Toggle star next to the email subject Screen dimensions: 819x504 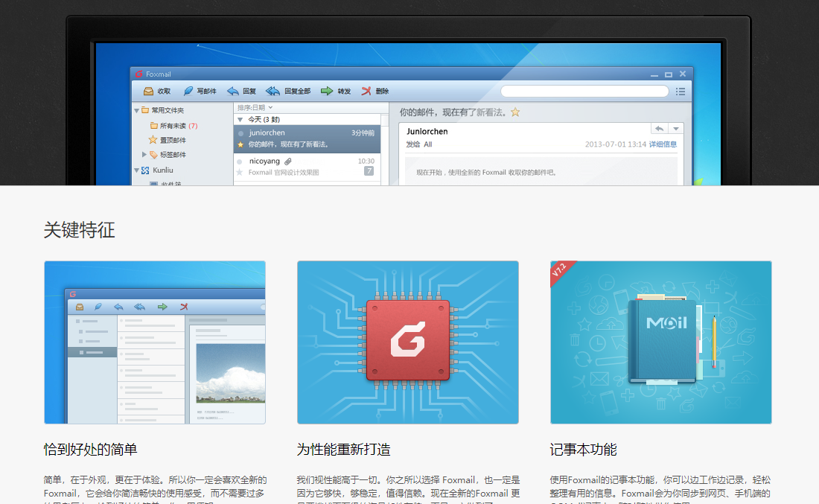[515, 112]
